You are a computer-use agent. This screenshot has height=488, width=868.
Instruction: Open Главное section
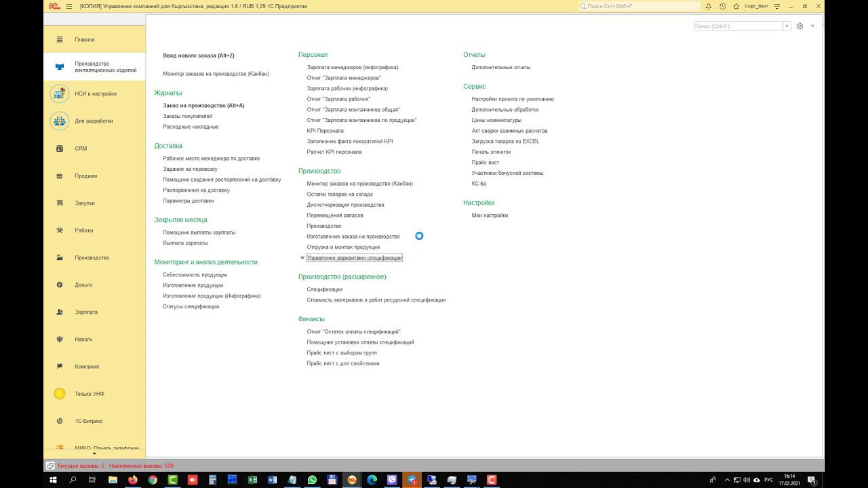coord(95,39)
